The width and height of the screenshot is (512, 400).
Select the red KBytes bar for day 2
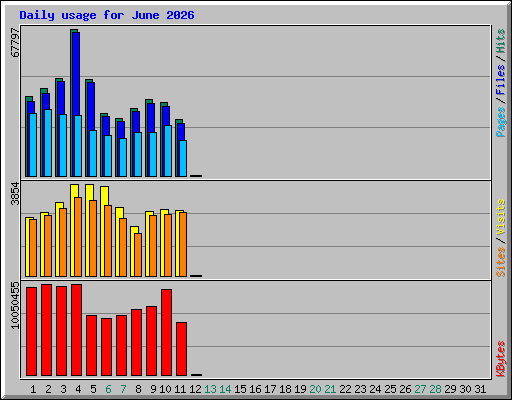(46, 330)
